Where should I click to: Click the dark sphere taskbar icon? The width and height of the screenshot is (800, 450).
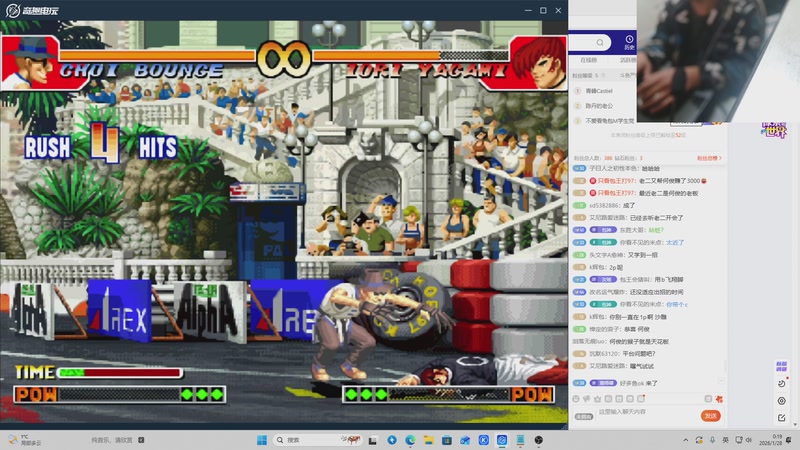[x=539, y=440]
